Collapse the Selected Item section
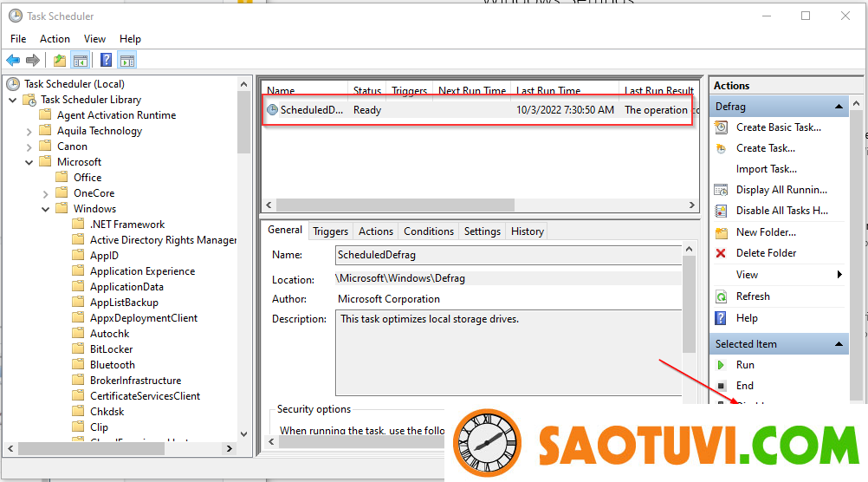This screenshot has height=482, width=868. [x=839, y=344]
